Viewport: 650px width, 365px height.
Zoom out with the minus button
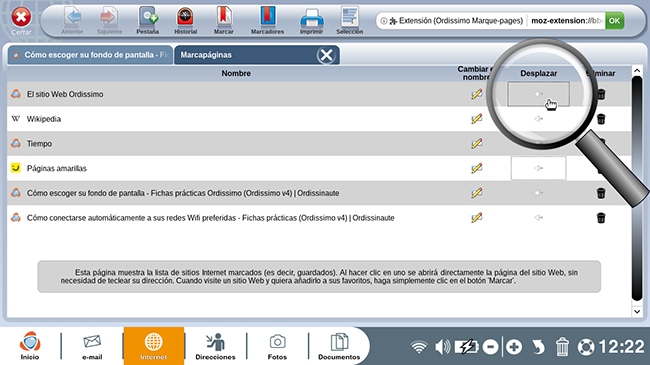(490, 347)
